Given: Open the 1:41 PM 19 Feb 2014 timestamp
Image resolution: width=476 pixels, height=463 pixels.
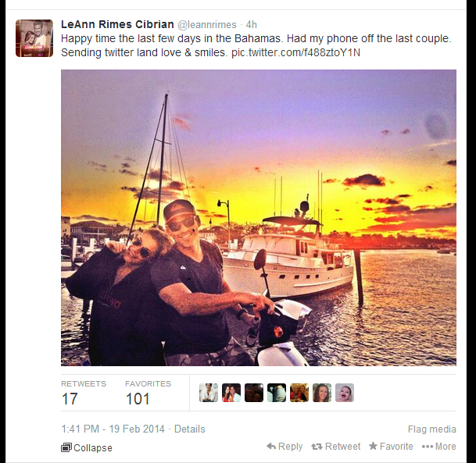Looking at the screenshot, I should (x=113, y=429).
